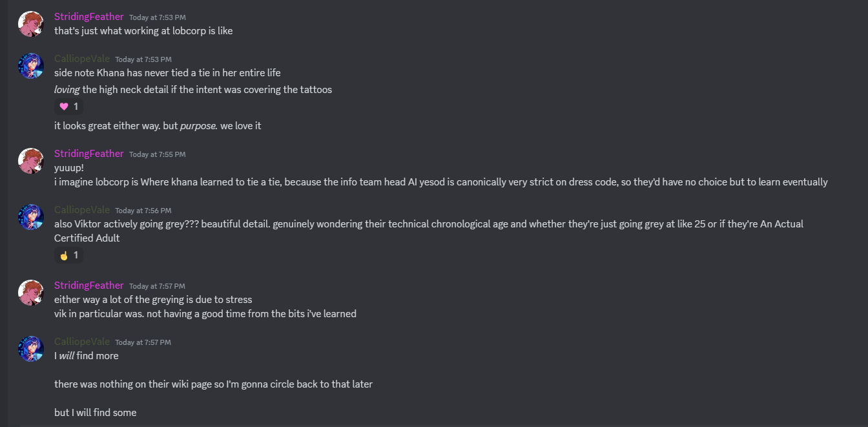Image resolution: width=868 pixels, height=427 pixels.
Task: Click CalliopeVale username at 7:57 PM
Action: coord(82,342)
